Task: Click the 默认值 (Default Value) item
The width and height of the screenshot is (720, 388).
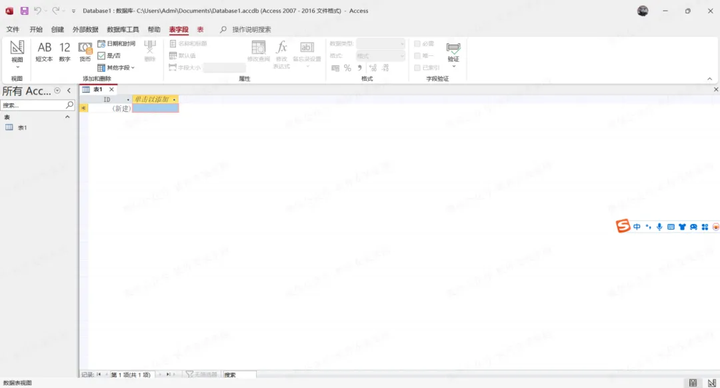Action: (x=183, y=56)
